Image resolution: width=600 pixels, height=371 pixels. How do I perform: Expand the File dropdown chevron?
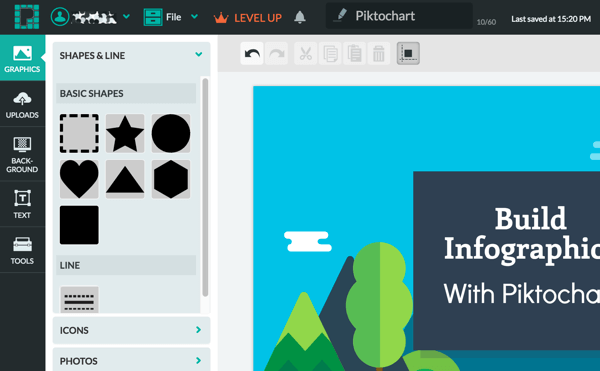(x=194, y=16)
